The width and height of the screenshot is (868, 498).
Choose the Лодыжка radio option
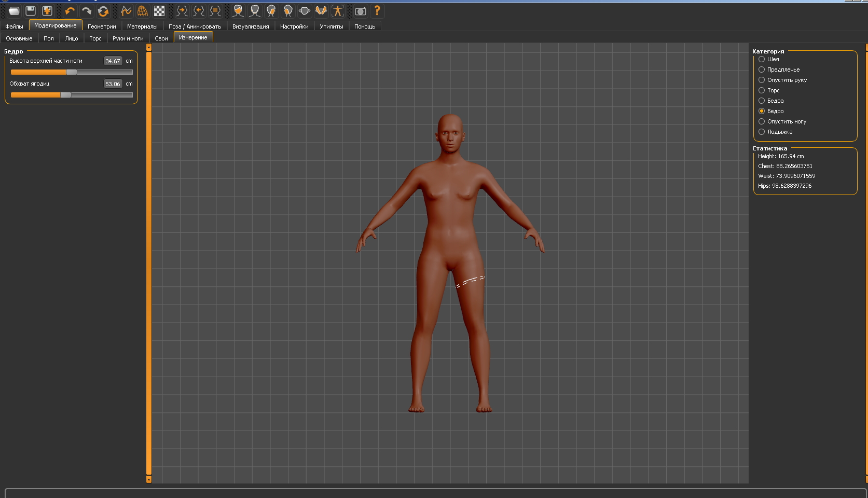(762, 132)
